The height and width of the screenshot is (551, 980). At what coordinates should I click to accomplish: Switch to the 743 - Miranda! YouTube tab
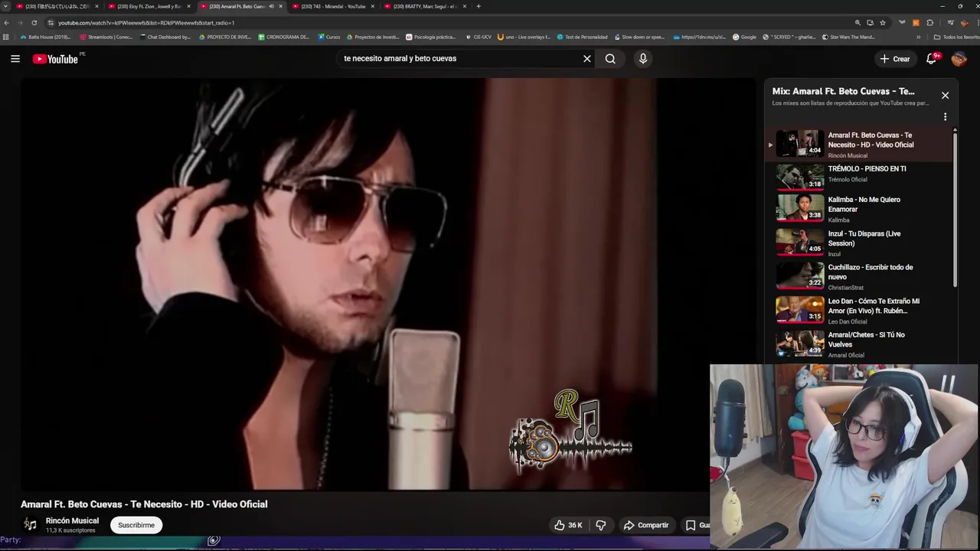(333, 6)
